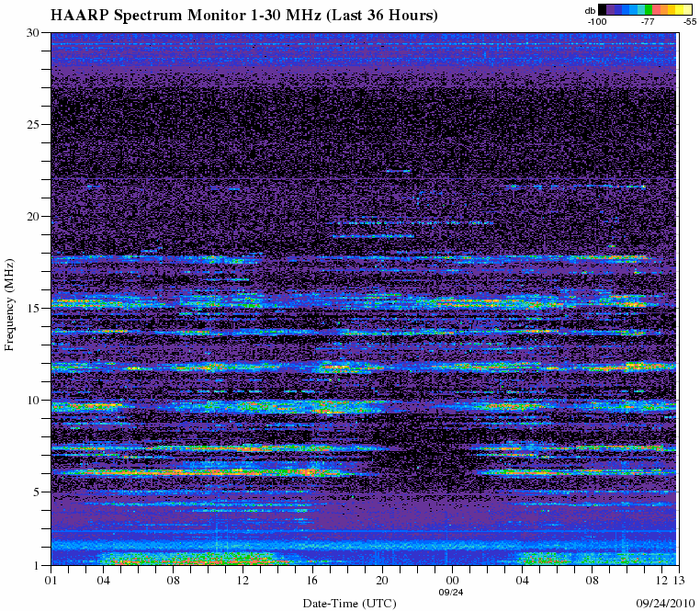Select the 'db' legend unit label
Image resolution: width=700 pixels, height=611 pixels.
[x=590, y=11]
